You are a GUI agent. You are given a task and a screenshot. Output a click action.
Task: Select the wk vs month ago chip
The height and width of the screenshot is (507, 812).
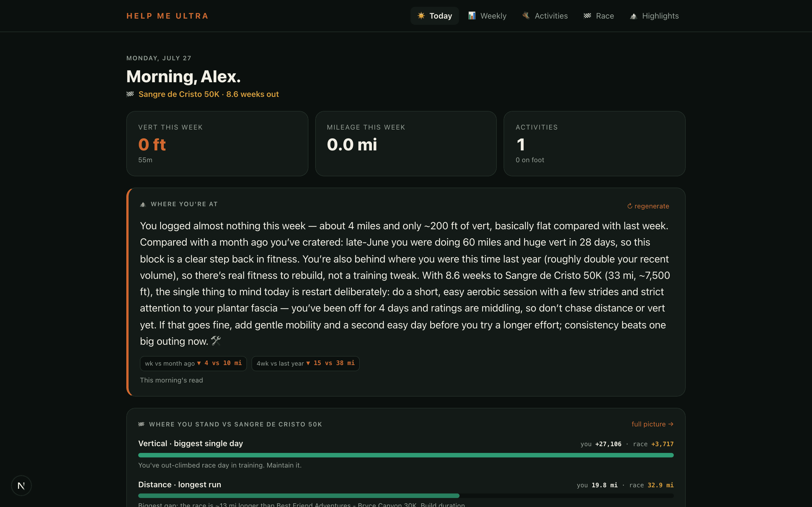click(x=193, y=363)
